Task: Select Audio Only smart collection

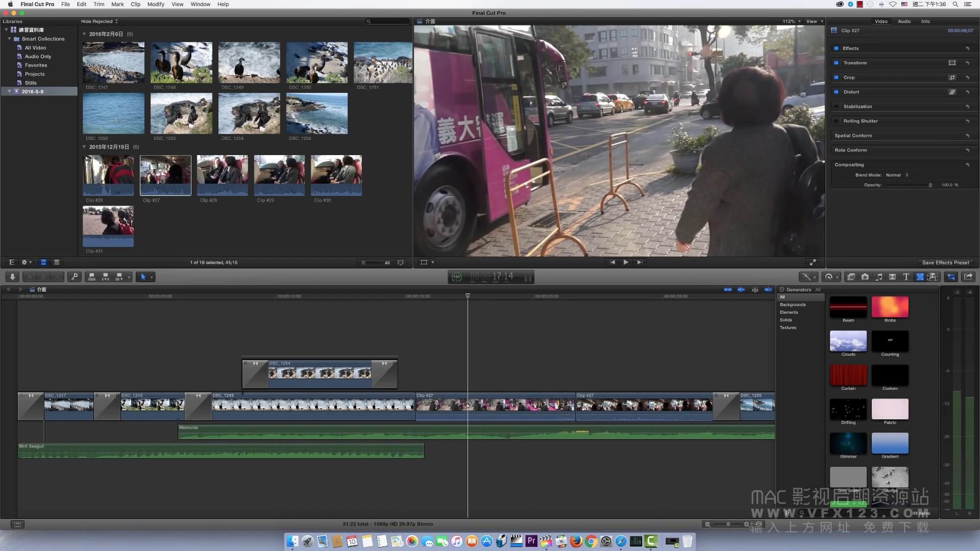Action: pos(38,57)
